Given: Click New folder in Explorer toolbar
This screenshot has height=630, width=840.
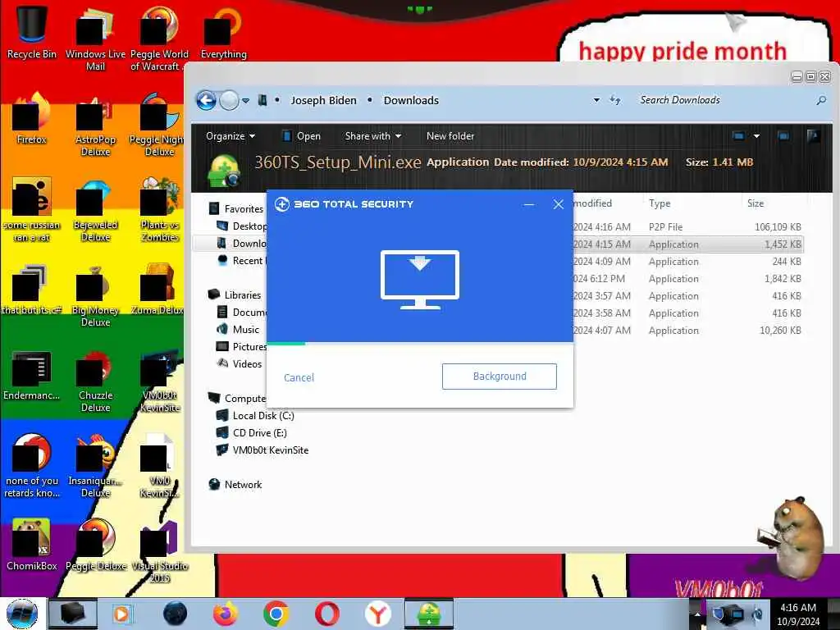Looking at the screenshot, I should [450, 136].
